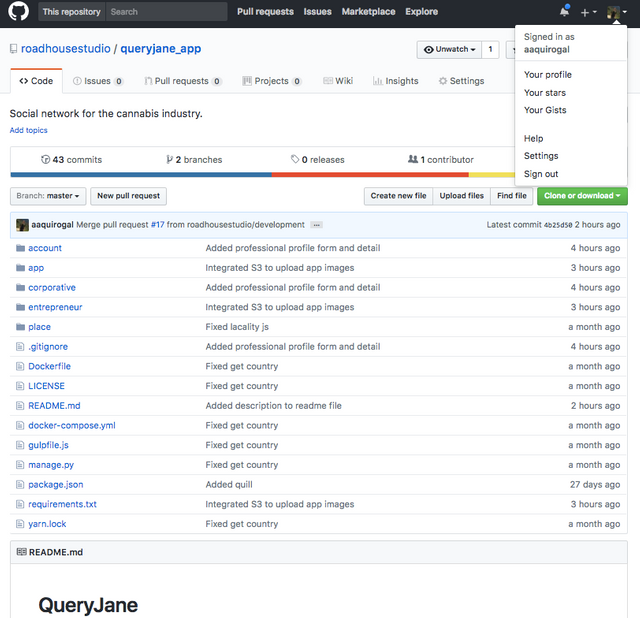640x618 pixels.
Task: View the 43 commits link
Action: (x=71, y=160)
